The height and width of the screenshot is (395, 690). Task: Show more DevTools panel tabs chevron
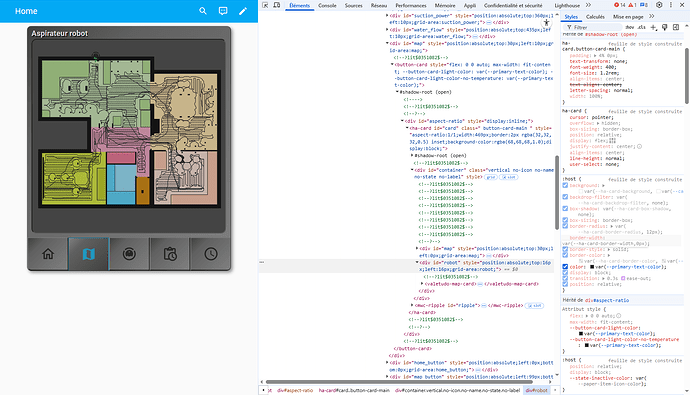[588, 5]
